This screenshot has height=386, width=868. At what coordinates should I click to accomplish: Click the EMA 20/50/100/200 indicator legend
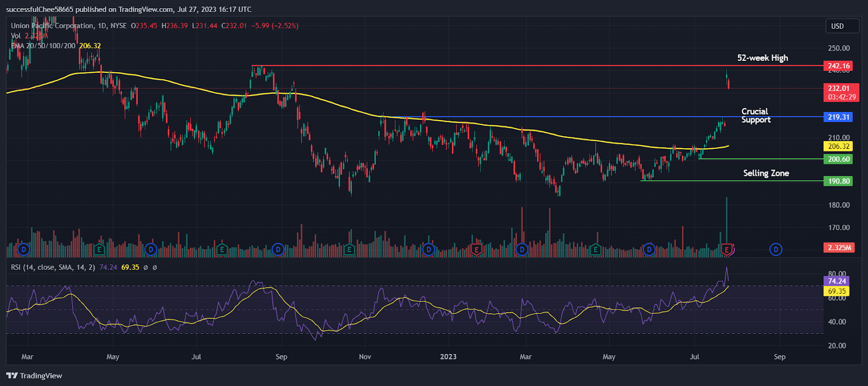point(43,46)
